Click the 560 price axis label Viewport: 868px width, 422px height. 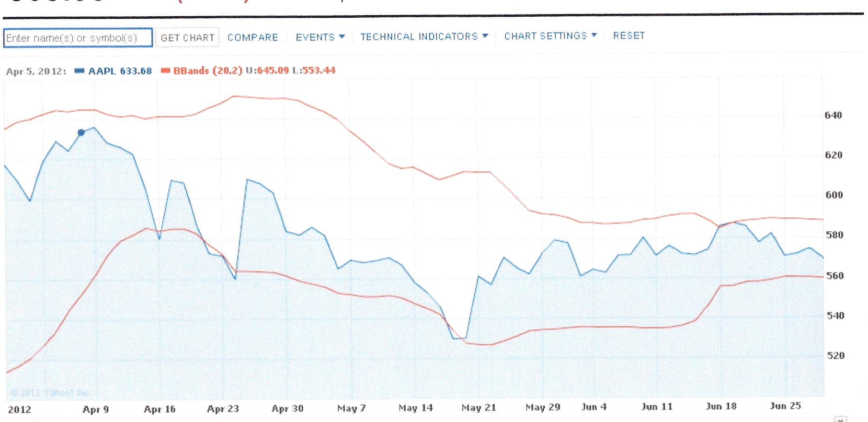coord(835,276)
